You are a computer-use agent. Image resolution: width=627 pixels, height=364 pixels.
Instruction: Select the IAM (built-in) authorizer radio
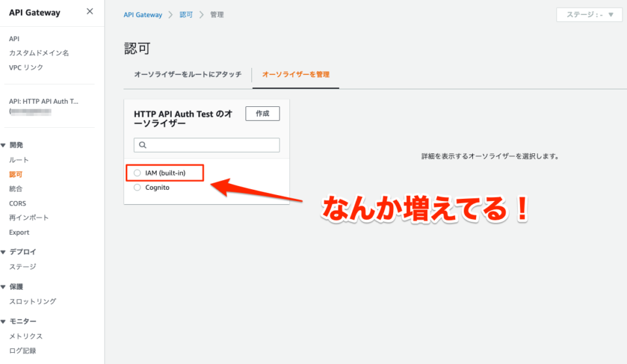pyautogui.click(x=137, y=173)
